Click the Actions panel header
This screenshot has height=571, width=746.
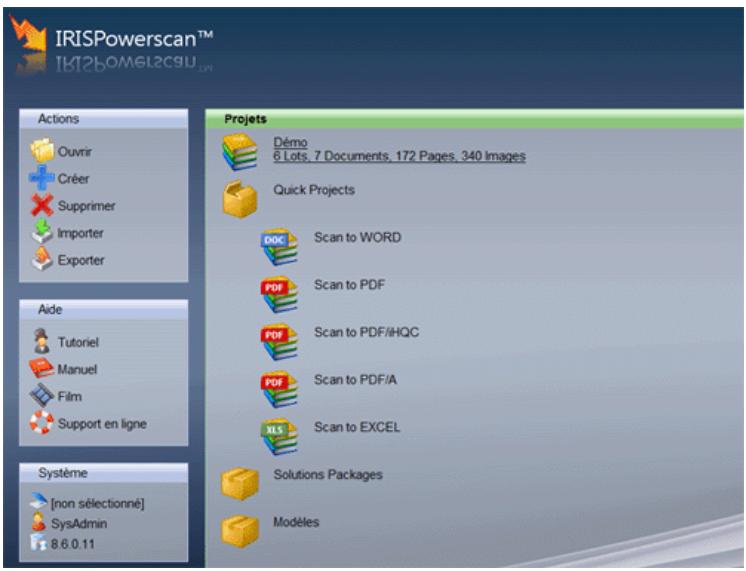[x=103, y=118]
